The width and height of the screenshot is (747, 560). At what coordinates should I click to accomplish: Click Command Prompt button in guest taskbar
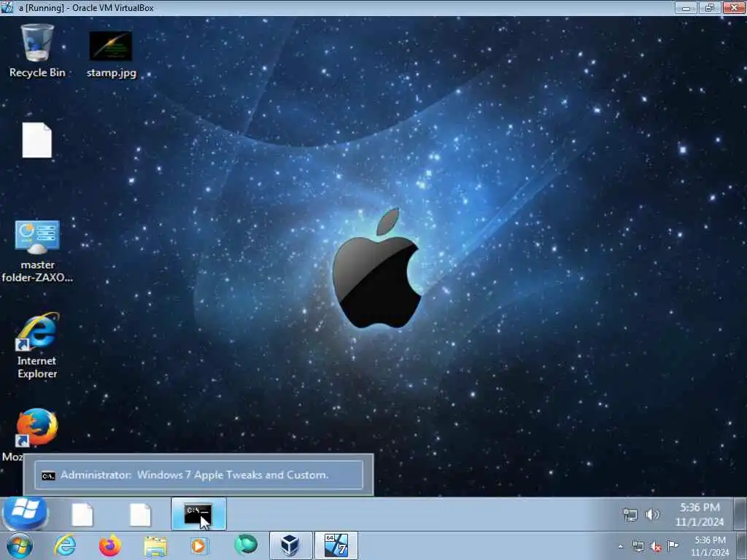point(198,514)
